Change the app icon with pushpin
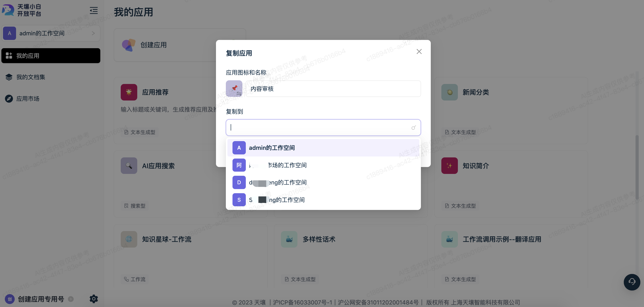The width and height of the screenshot is (644, 307). click(234, 89)
